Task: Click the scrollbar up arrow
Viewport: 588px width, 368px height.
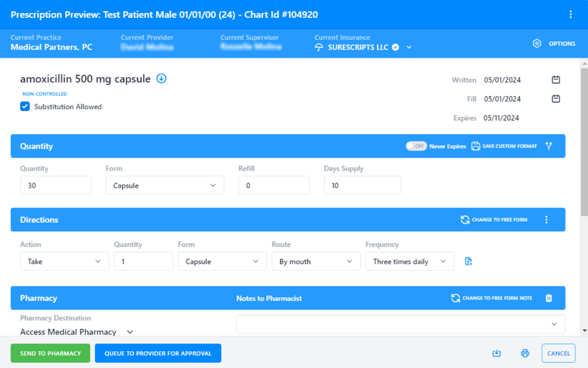Action: pyautogui.click(x=584, y=63)
